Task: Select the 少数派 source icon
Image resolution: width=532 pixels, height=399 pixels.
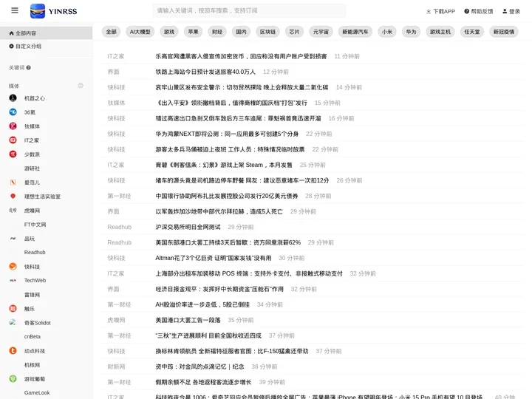Action: coord(13,154)
